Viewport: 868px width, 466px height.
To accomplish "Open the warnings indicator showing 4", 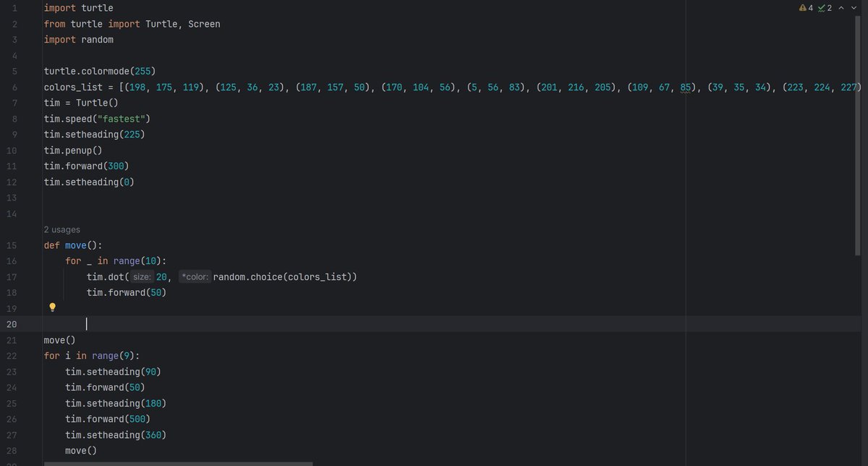I will [x=806, y=8].
